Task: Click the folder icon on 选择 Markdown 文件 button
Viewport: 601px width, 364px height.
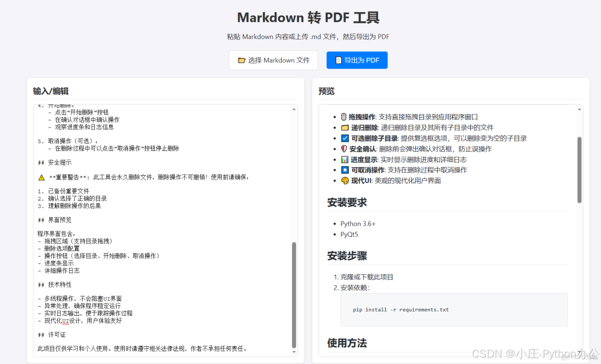Action: click(x=242, y=60)
